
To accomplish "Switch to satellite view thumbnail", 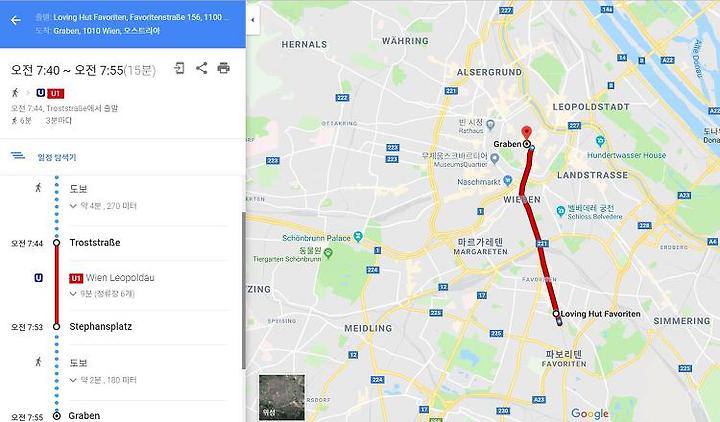I will (x=281, y=397).
